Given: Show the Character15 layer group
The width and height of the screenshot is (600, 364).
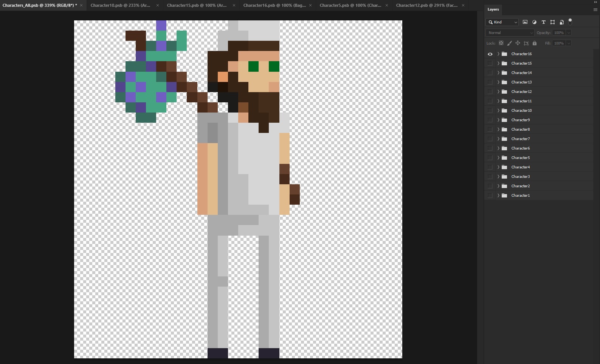Looking at the screenshot, I should [490, 63].
